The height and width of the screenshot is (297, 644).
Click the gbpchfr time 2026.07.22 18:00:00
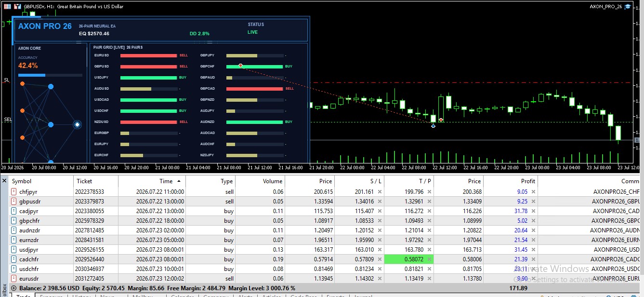(160, 221)
